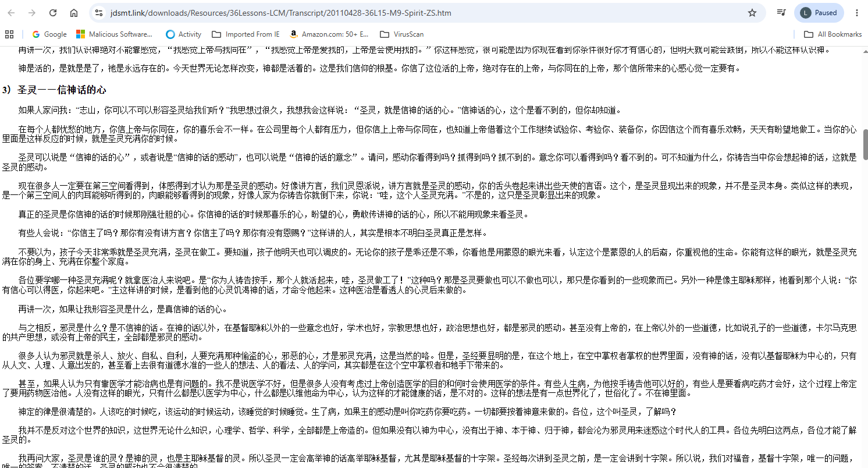Bookmark this page with the star icon
Image resolution: width=868 pixels, height=468 pixels.
click(752, 13)
